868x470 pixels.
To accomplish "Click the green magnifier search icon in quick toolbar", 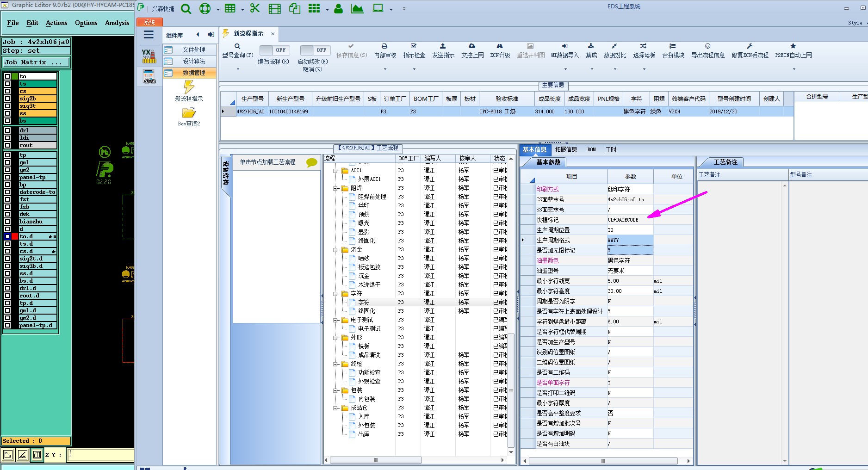I will pyautogui.click(x=186, y=9).
